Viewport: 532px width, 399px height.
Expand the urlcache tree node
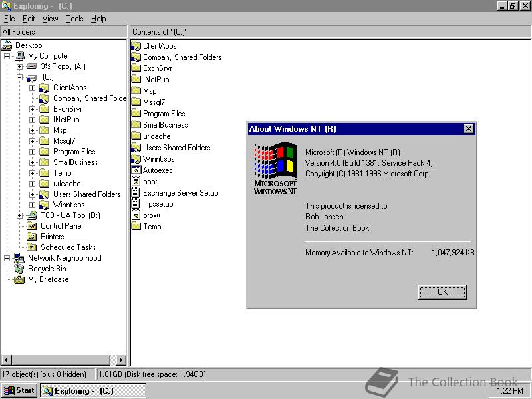point(32,184)
